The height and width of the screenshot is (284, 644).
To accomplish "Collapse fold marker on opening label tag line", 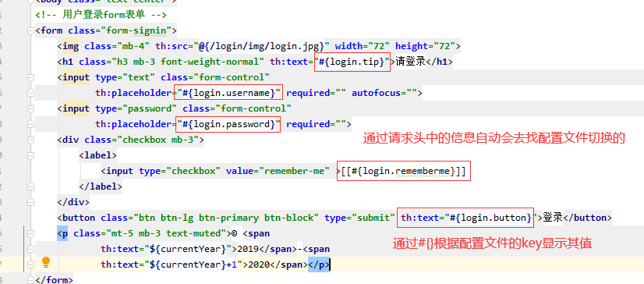I will (x=30, y=155).
